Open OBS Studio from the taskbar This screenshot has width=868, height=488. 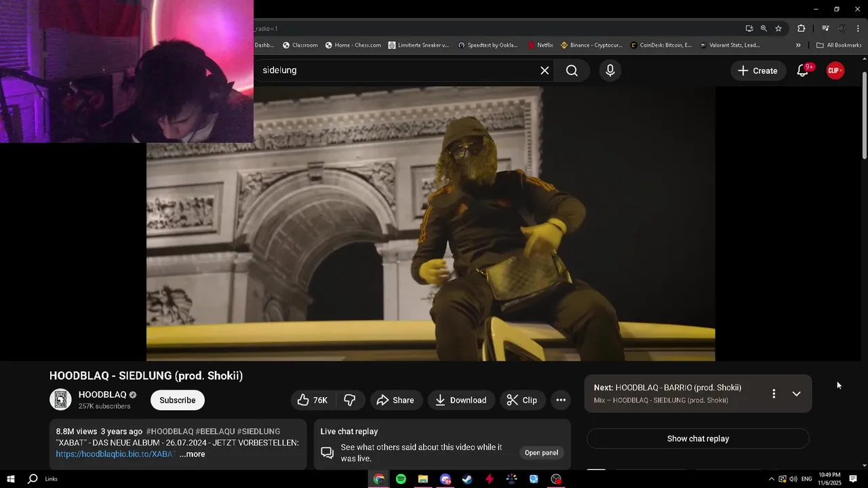coord(556,479)
